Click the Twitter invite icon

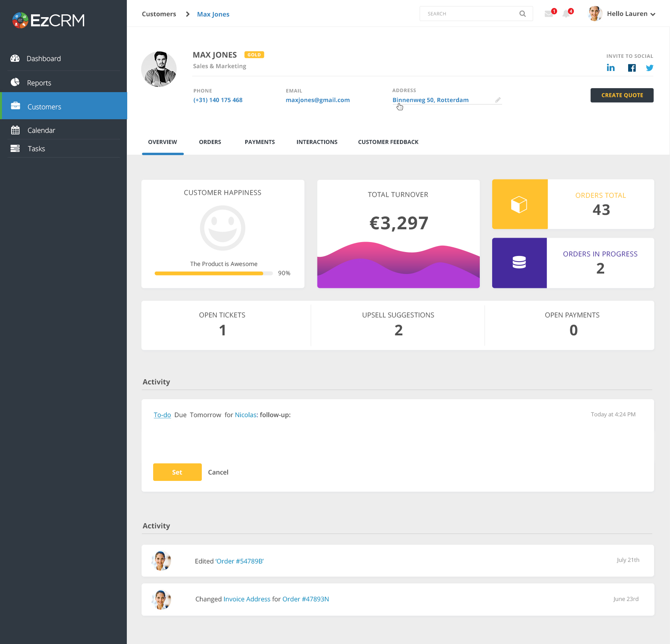650,68
